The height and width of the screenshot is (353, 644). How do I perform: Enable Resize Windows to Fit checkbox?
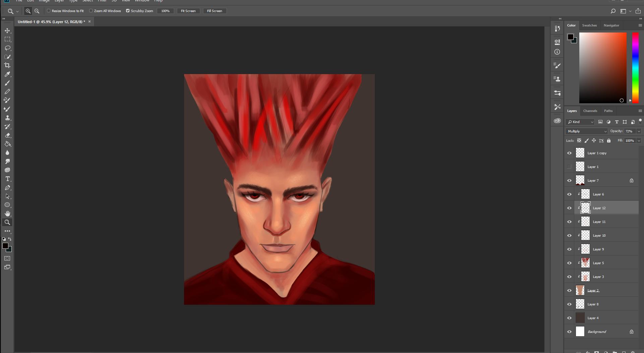click(49, 11)
